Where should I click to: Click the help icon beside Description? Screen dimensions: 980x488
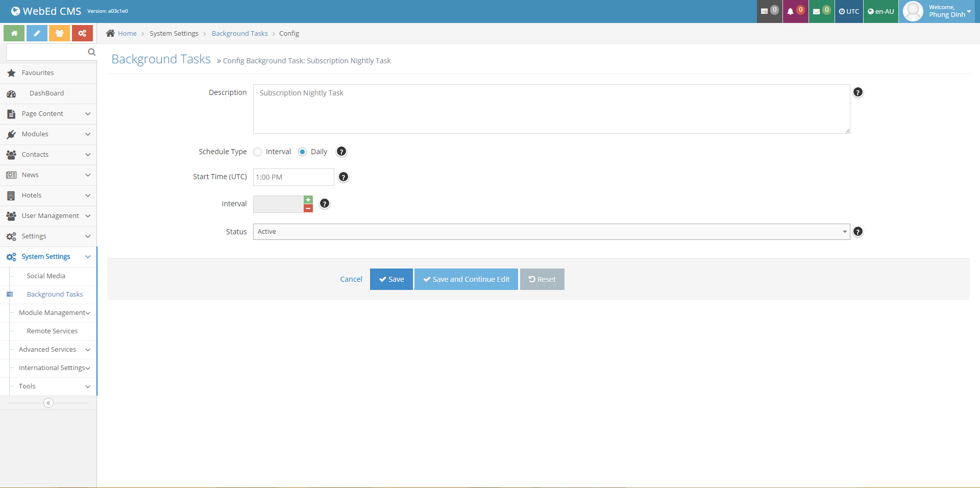coord(858,92)
